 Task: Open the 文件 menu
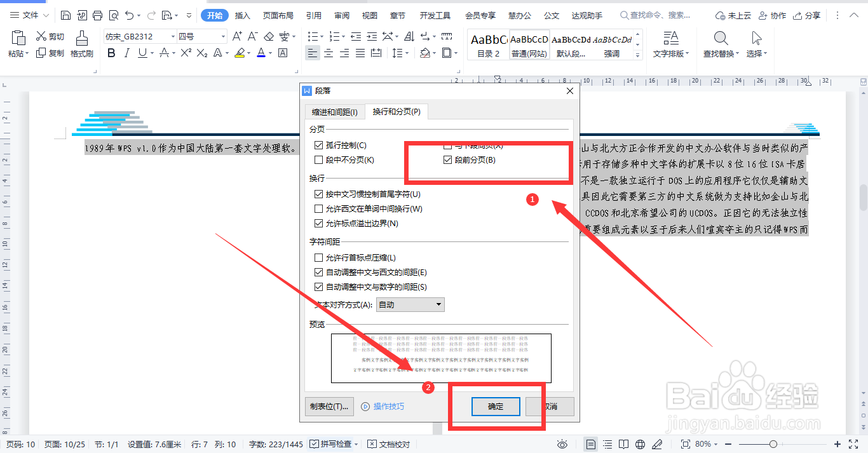(x=29, y=15)
